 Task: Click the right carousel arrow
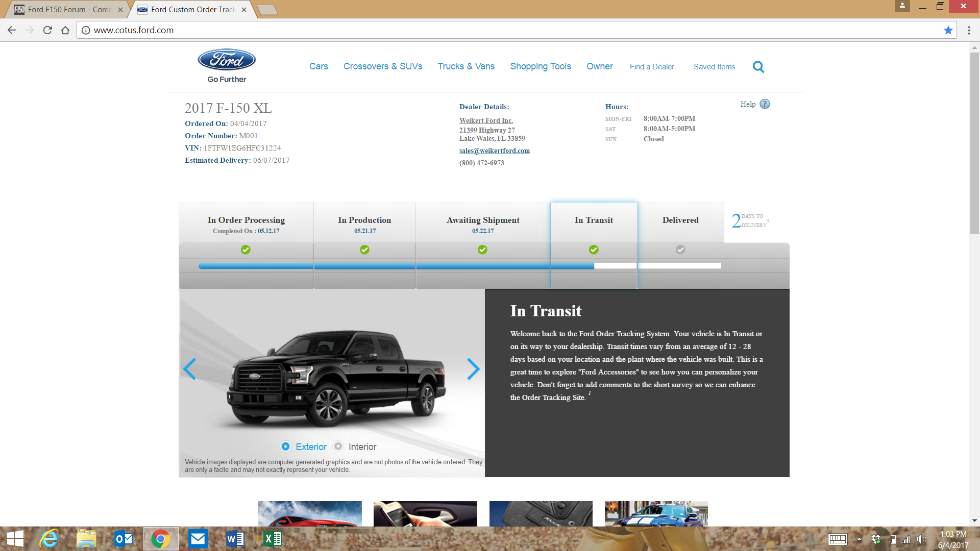[473, 369]
